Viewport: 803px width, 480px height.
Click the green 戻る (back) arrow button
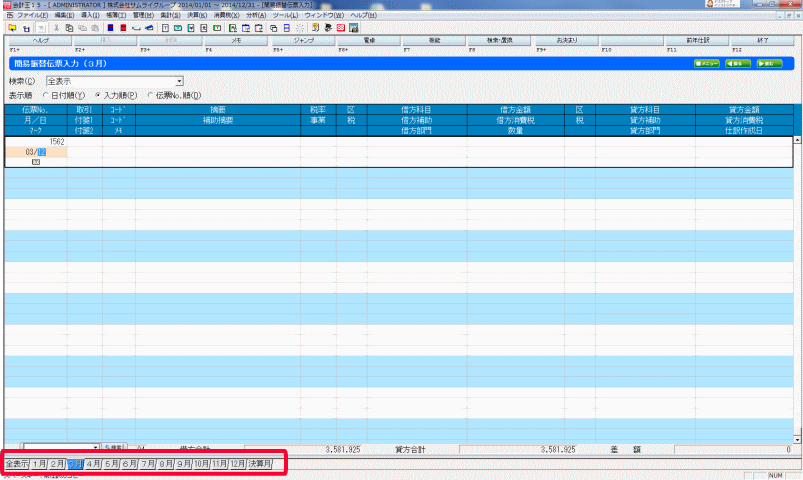pos(737,63)
